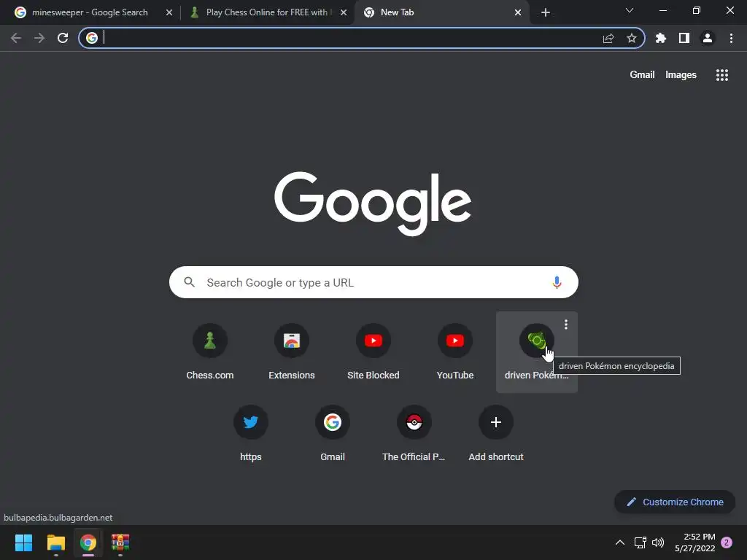Click the magnifier icon in the search box

tap(189, 282)
